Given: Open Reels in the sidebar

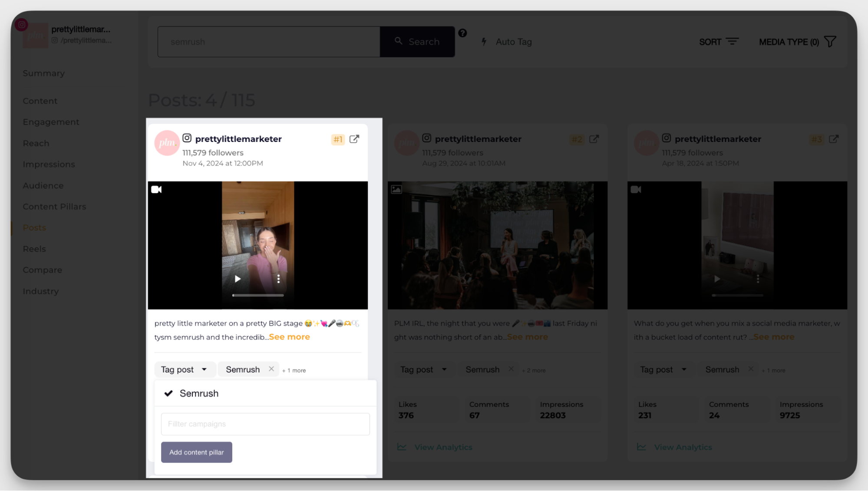Looking at the screenshot, I should [x=34, y=249].
